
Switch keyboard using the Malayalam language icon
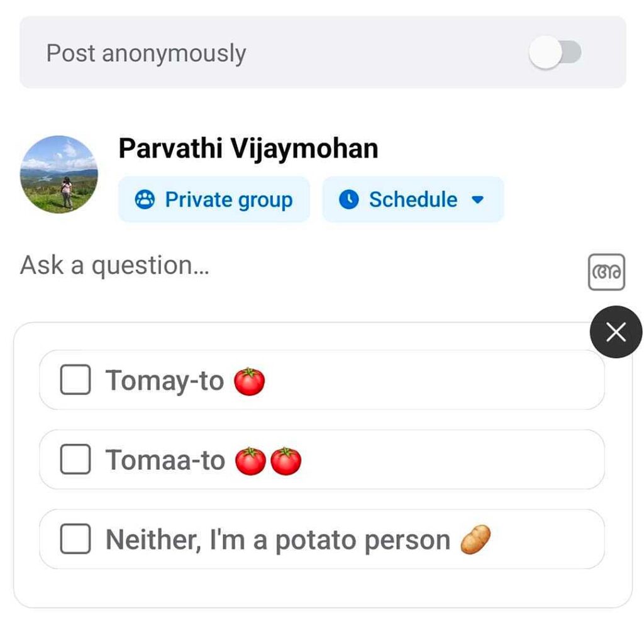pyautogui.click(x=606, y=272)
